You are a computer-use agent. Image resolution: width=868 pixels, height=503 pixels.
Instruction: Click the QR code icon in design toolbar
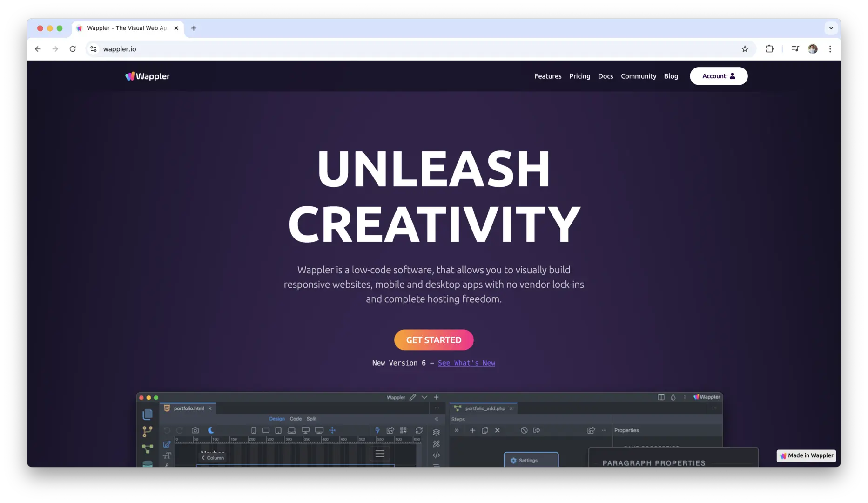point(404,430)
